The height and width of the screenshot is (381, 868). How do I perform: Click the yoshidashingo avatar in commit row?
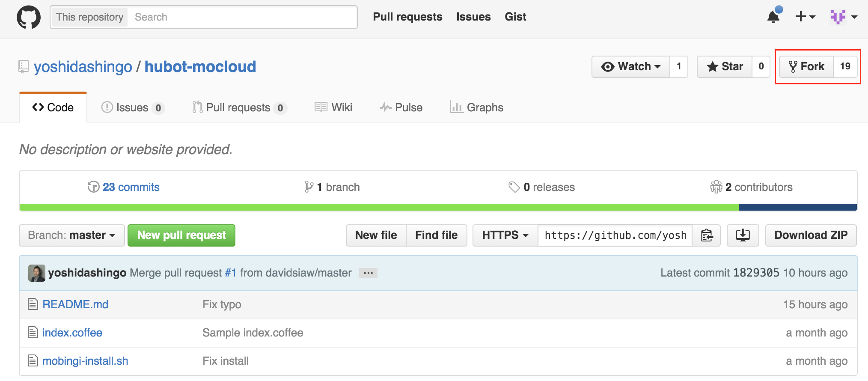(36, 273)
